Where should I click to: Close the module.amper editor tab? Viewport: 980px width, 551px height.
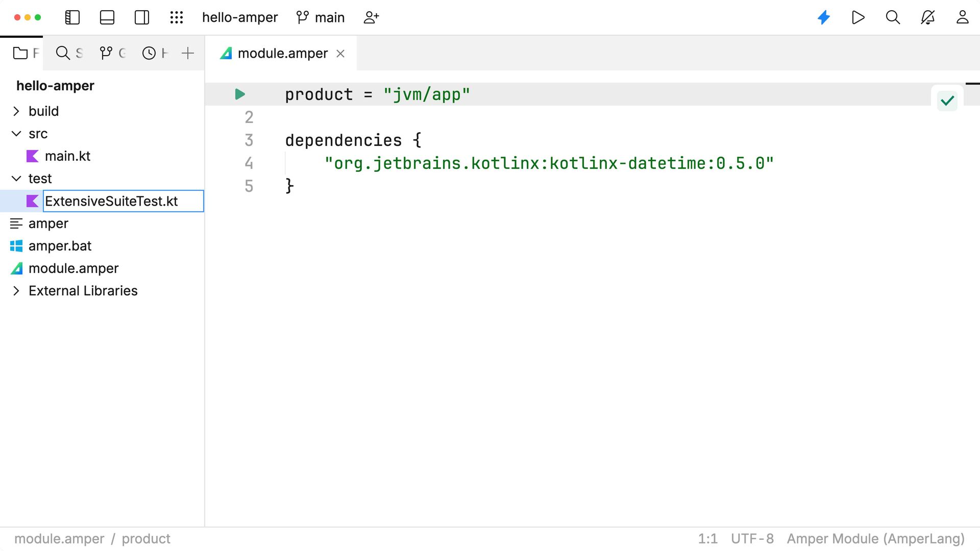(340, 54)
